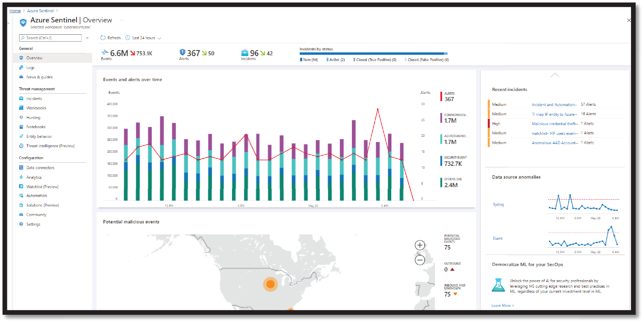The height and width of the screenshot is (323, 644).
Task: Open the Settings gear icon in sidebar
Action: pos(21,224)
